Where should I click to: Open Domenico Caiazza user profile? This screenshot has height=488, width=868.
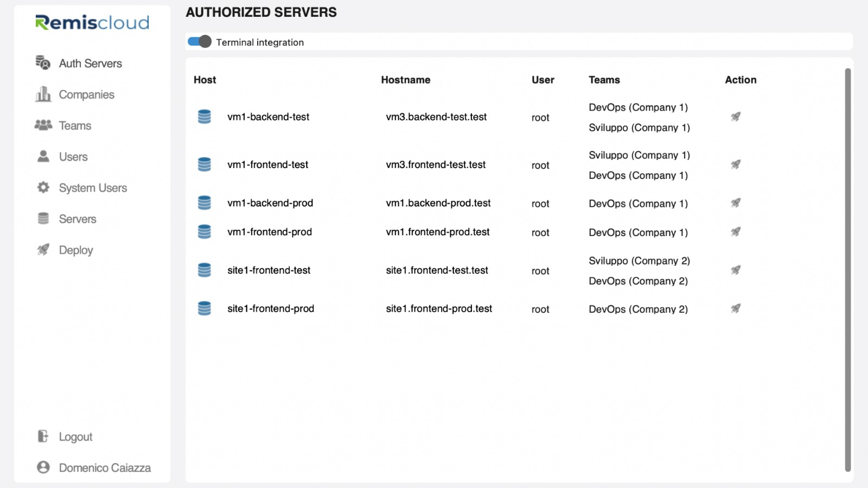point(105,468)
